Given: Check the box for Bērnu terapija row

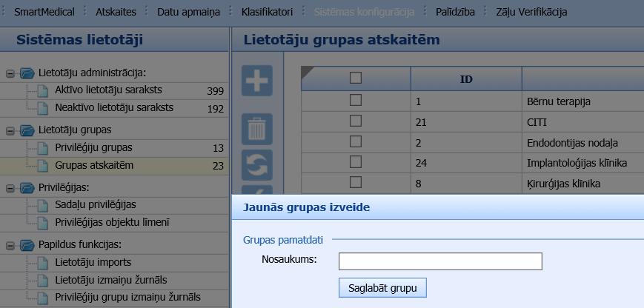Looking at the screenshot, I should pos(356,100).
